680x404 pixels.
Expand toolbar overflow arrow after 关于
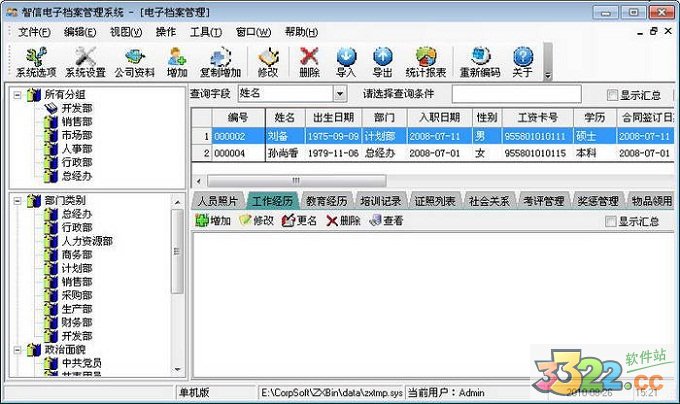(x=548, y=75)
